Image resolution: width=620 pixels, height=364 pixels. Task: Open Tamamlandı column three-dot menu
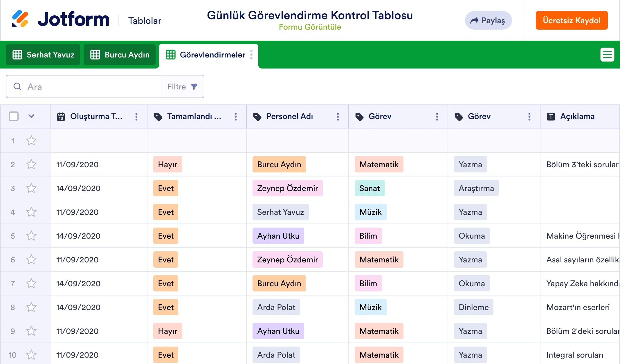click(x=235, y=117)
